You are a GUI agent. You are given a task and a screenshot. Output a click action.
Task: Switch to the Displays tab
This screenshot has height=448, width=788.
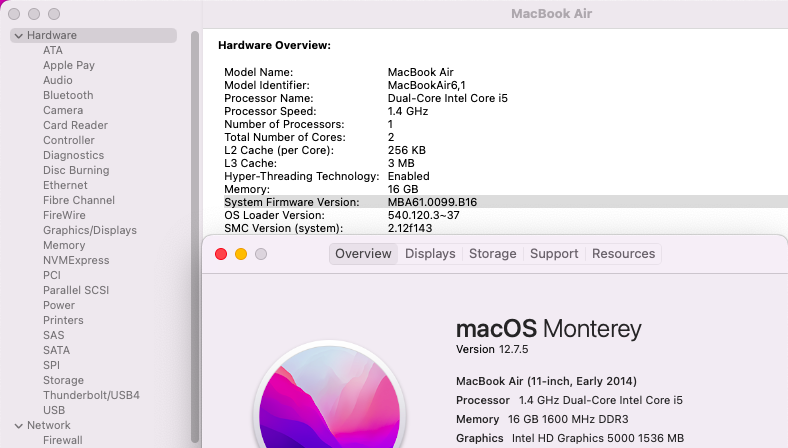(x=430, y=254)
